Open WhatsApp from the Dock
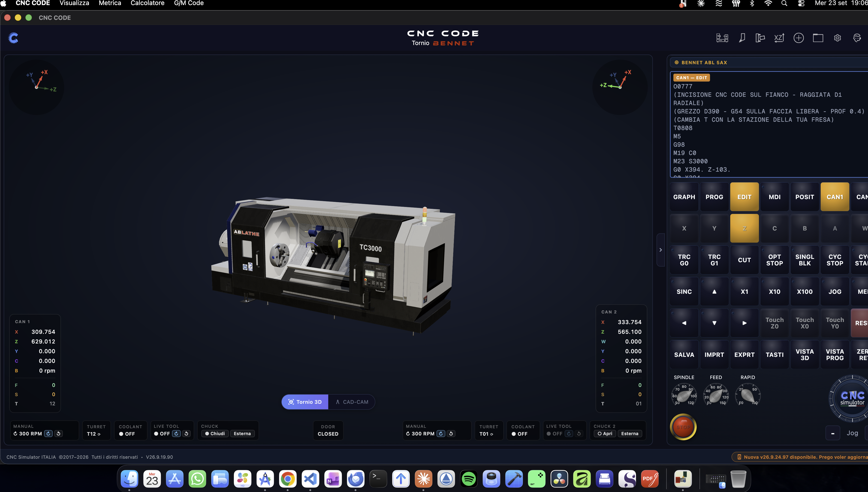 (197, 479)
